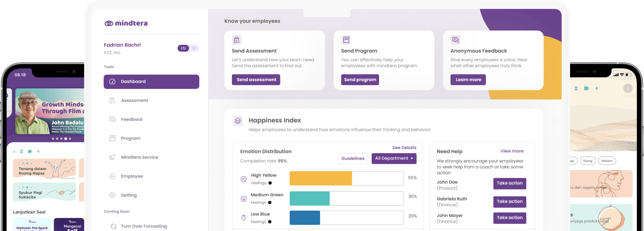Take action for John Mayer
Viewport: 644px width, 231px height.
(x=510, y=218)
